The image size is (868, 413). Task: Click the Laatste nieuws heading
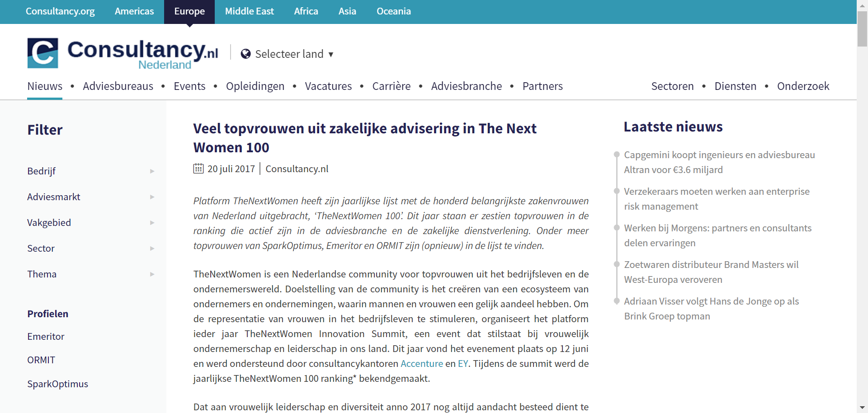(673, 127)
